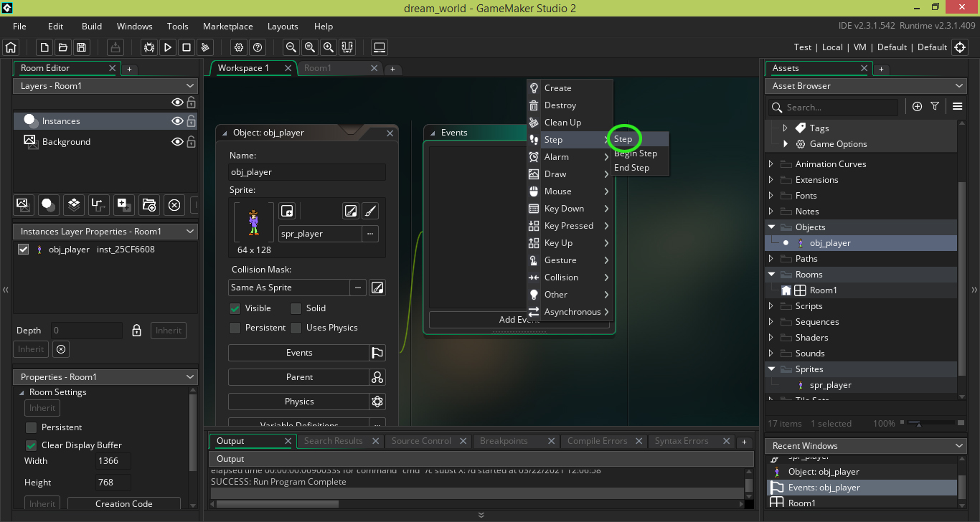The height and width of the screenshot is (522, 980).
Task: Open Asset Browser filter funnel
Action: (935, 106)
